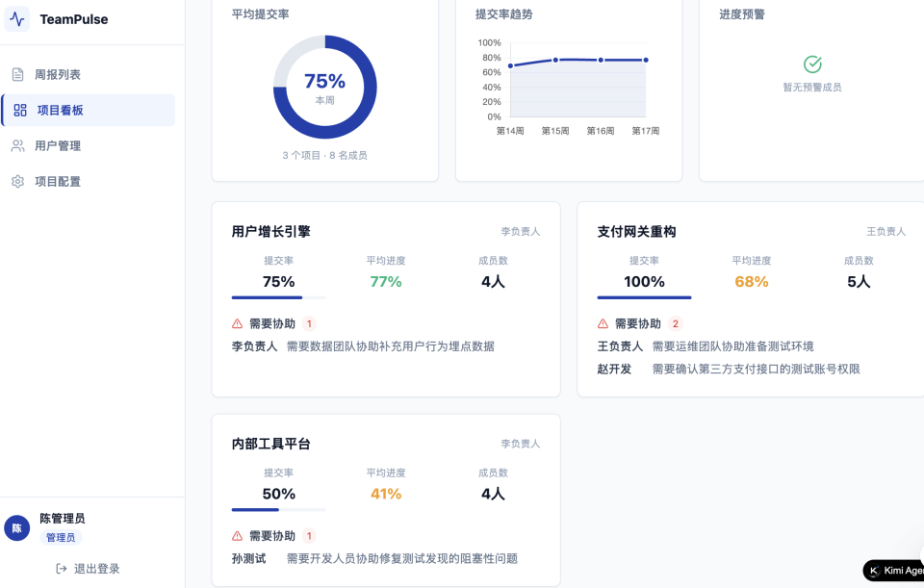Click the 退出登录 button
The height and width of the screenshot is (588, 924).
click(x=88, y=569)
